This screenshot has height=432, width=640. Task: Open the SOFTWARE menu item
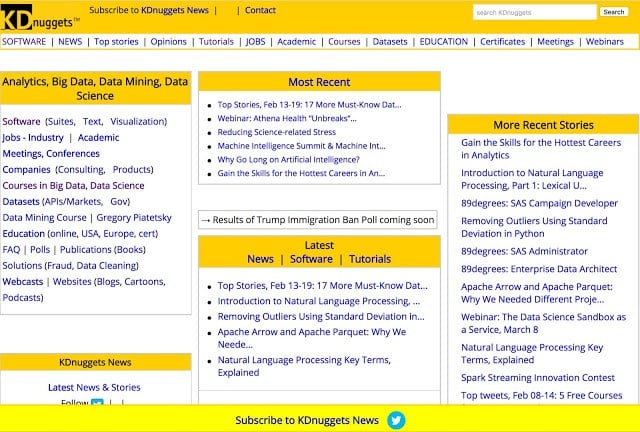point(24,42)
